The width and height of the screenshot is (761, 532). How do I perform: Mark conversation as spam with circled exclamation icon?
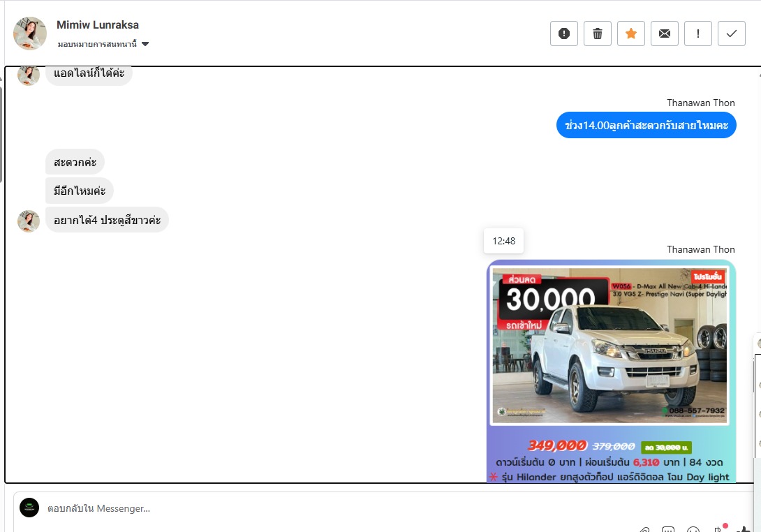pyautogui.click(x=564, y=34)
